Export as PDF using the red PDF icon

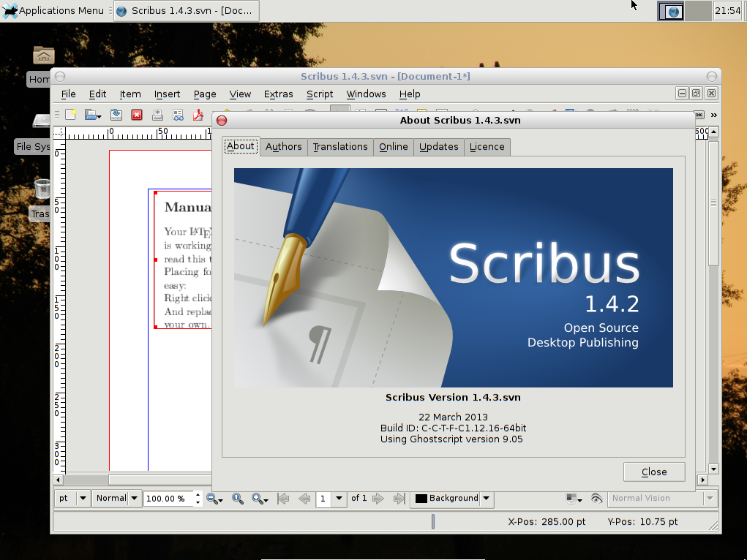pos(198,115)
